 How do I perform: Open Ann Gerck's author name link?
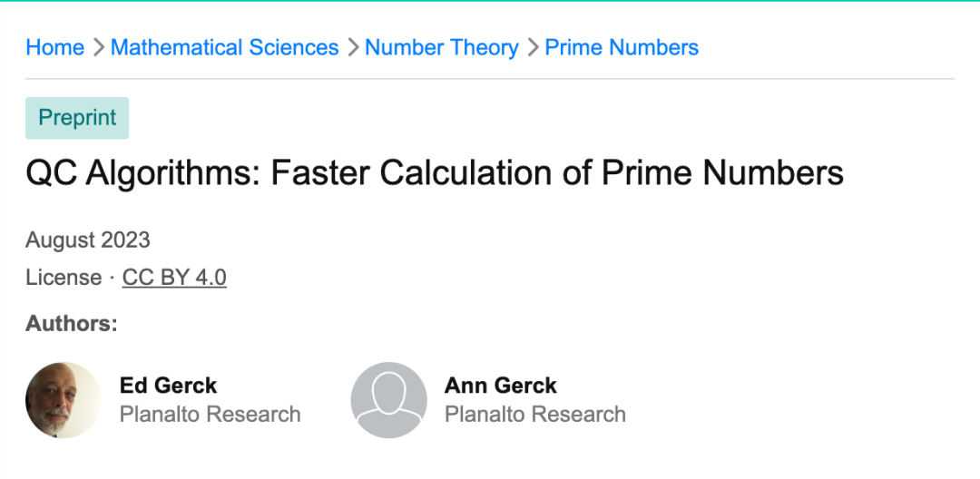point(500,386)
